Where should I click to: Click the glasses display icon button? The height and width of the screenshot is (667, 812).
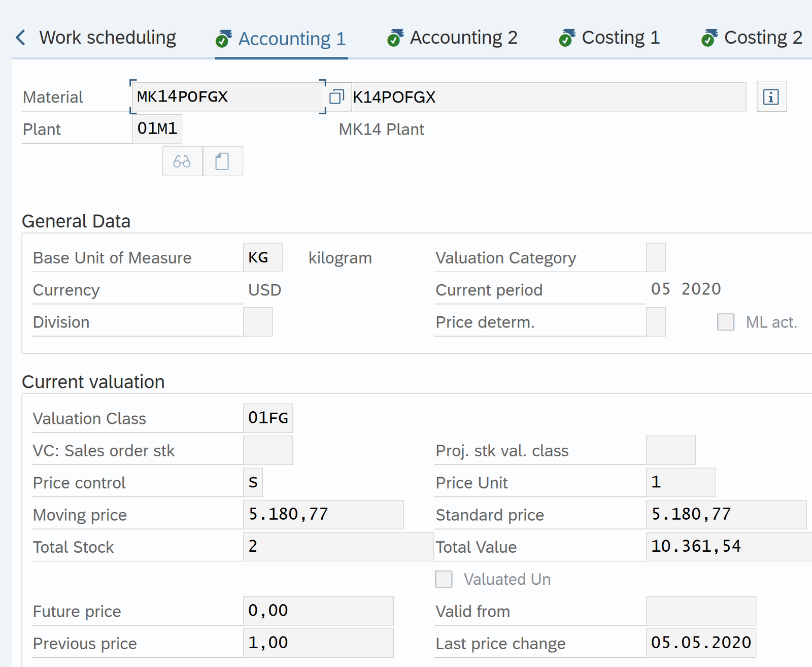coord(182,161)
